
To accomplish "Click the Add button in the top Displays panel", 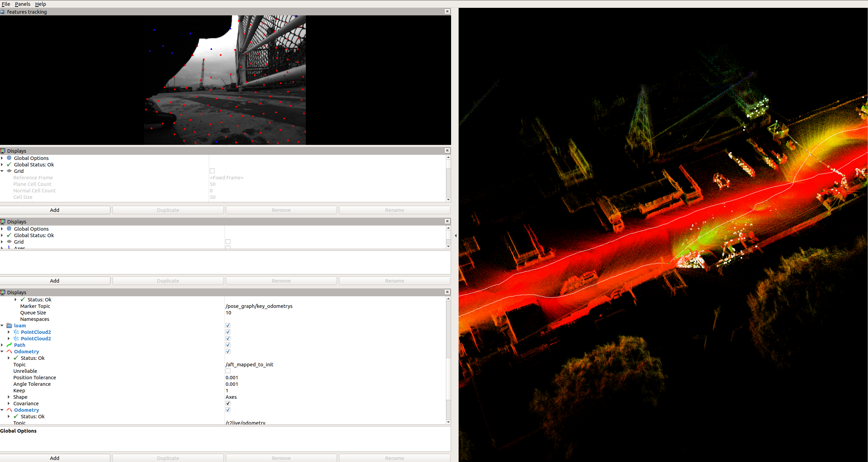I will point(55,210).
